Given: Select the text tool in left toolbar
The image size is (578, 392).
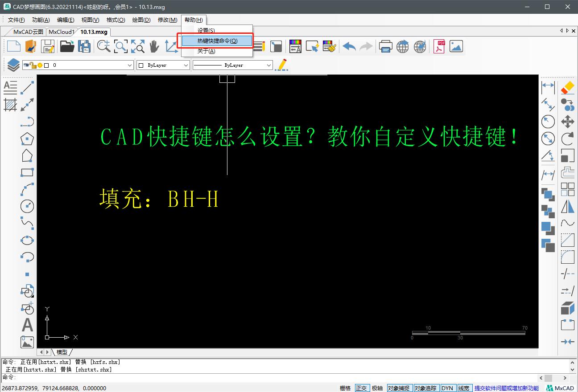Looking at the screenshot, I should [x=27, y=325].
